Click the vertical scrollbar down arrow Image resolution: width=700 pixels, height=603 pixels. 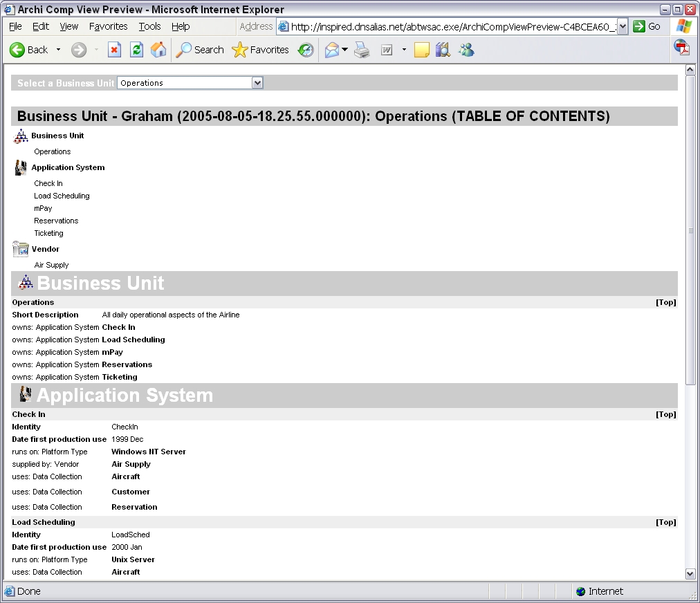[x=690, y=573]
